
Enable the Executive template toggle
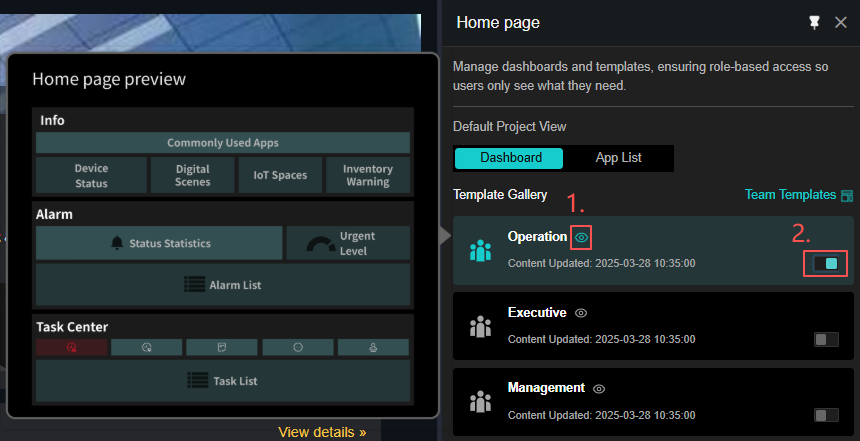(825, 340)
